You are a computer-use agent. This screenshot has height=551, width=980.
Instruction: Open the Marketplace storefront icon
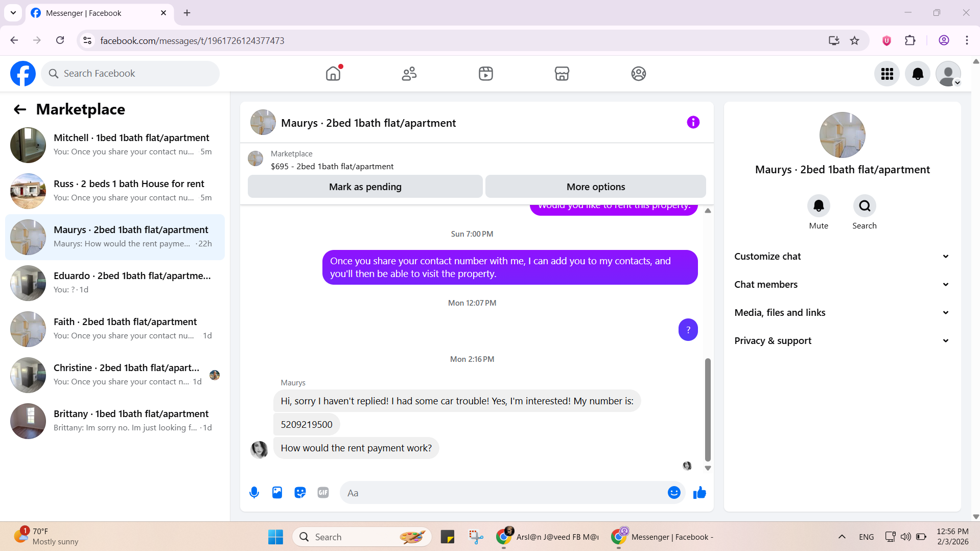coord(562,74)
